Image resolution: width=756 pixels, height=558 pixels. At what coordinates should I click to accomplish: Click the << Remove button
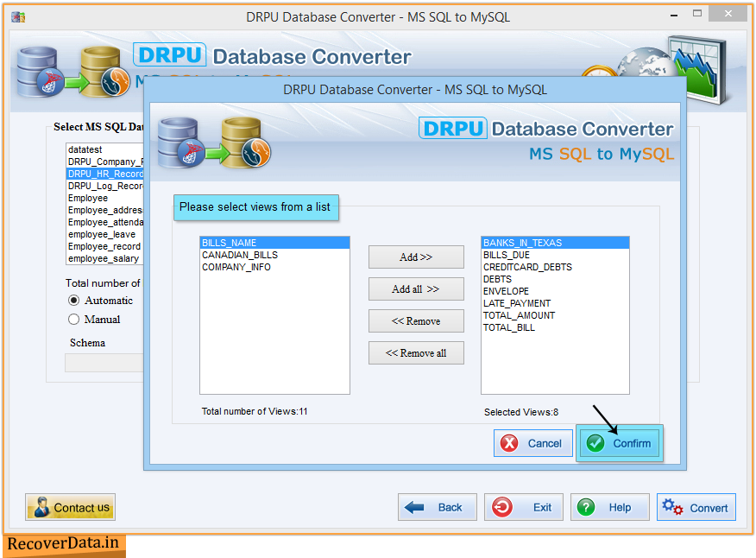click(x=416, y=321)
